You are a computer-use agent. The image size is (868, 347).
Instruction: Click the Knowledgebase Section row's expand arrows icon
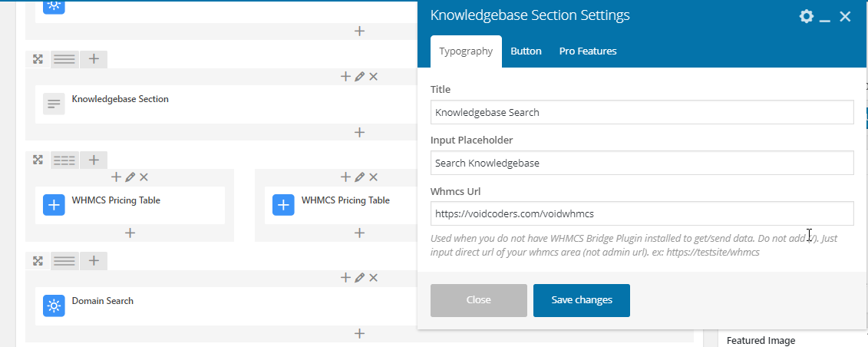coord(38,59)
